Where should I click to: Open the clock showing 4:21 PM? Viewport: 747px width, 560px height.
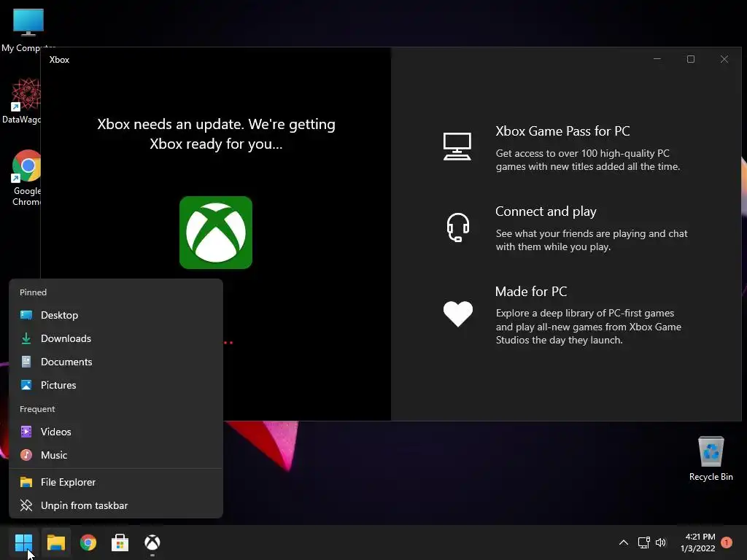click(698, 542)
